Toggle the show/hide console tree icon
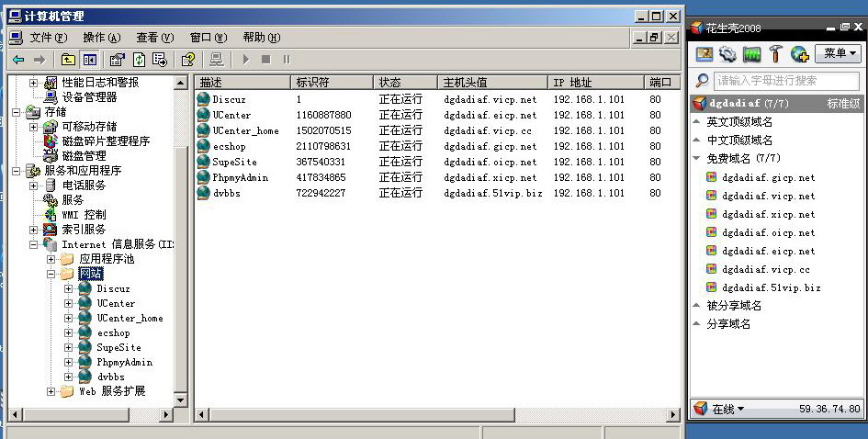Viewport: 868px width, 439px height. coord(90,59)
